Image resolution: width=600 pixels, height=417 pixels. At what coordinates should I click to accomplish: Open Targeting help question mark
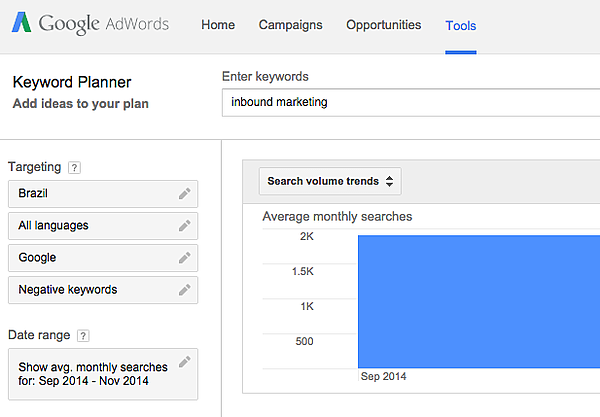[x=75, y=167]
